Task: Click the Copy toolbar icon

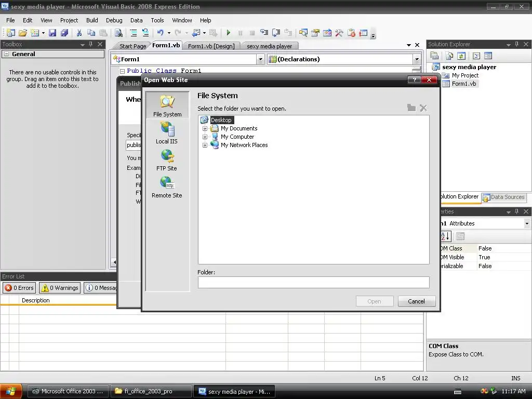Action: [x=91, y=33]
